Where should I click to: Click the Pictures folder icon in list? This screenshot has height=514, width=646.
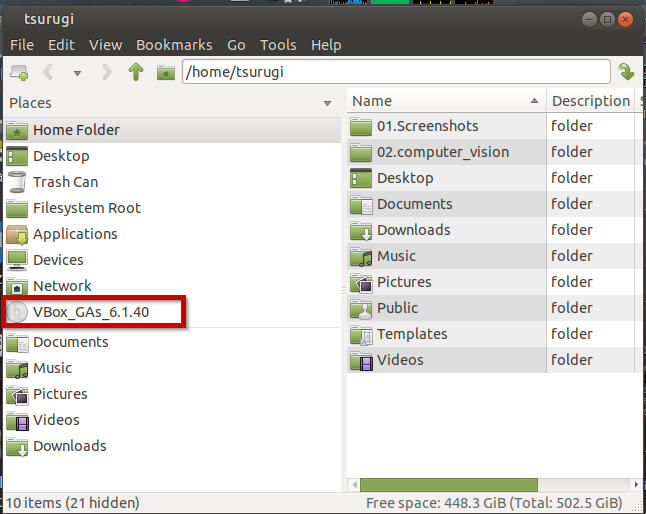coord(361,283)
